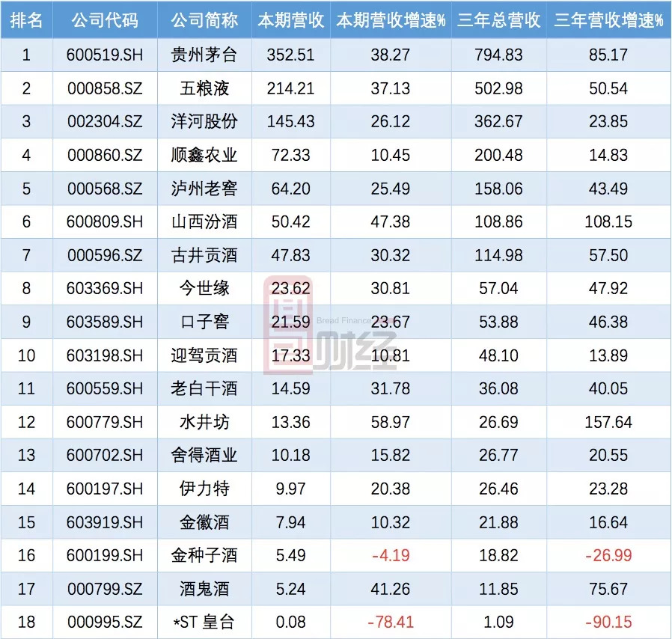Image resolution: width=672 pixels, height=639 pixels.
Task: Select the 三年营收增速% column header
Action: (608, 20)
